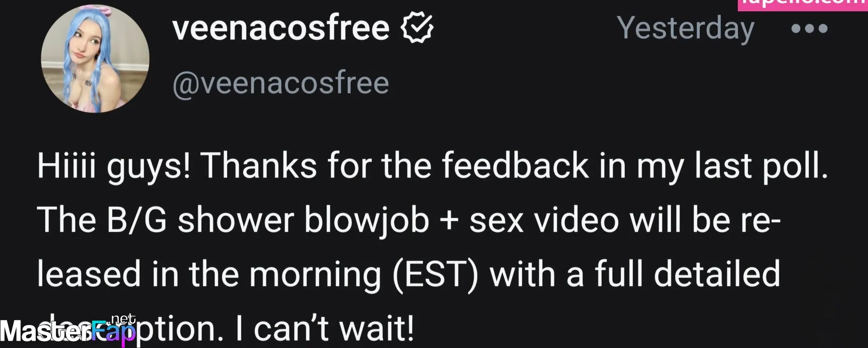
Task: Click the veenacosfree display name
Action: (281, 28)
